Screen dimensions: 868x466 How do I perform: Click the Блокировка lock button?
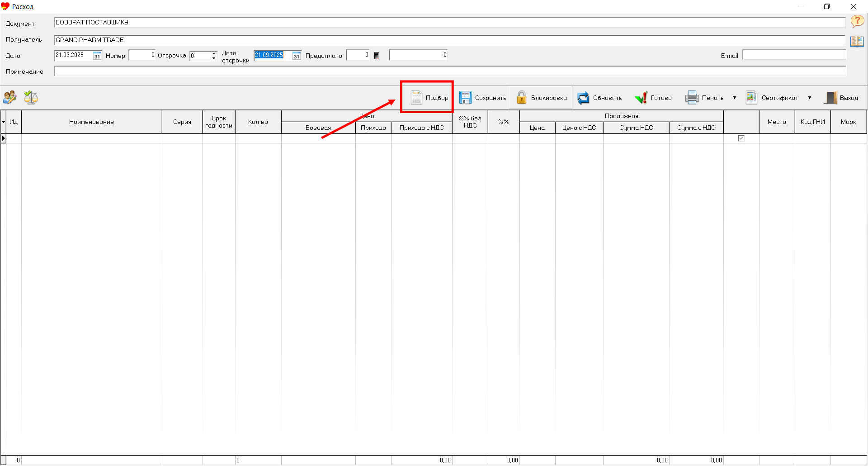541,98
